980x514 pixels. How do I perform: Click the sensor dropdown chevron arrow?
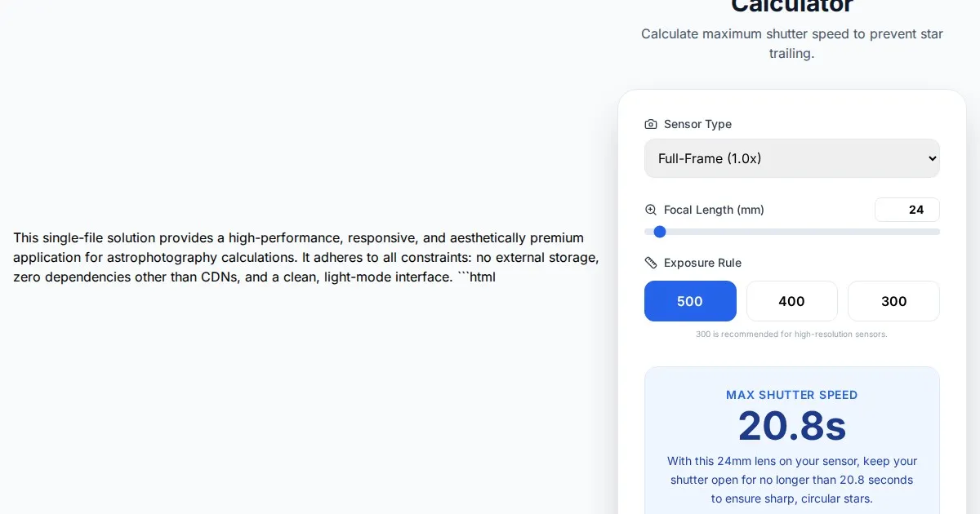tap(933, 158)
